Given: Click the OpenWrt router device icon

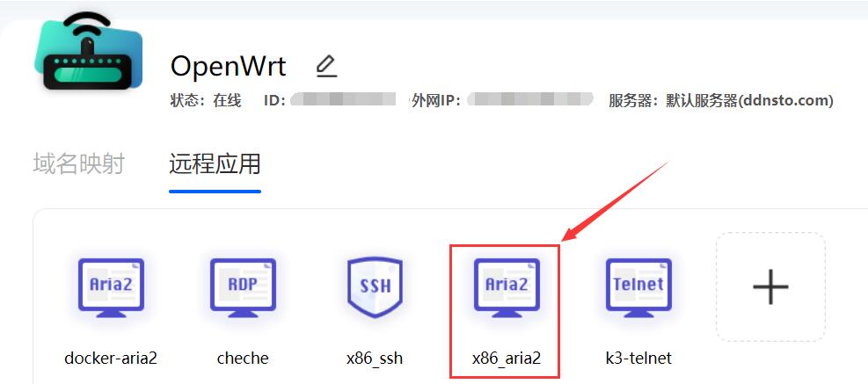Looking at the screenshot, I should pos(87,51).
